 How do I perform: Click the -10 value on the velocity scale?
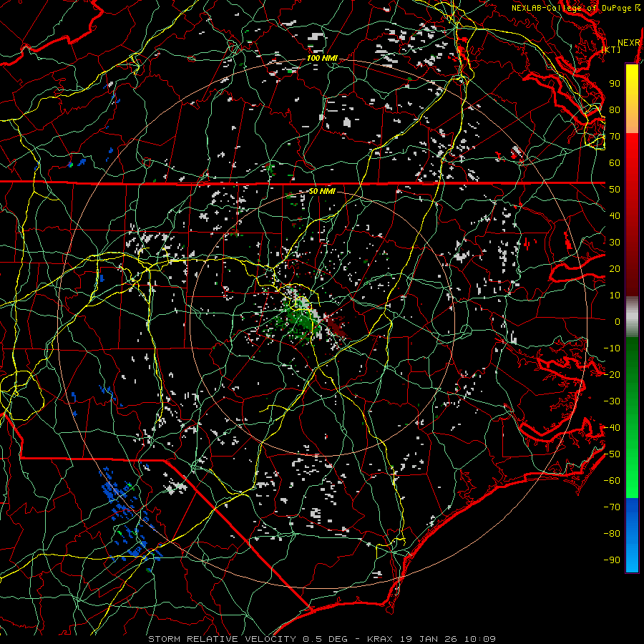point(612,348)
